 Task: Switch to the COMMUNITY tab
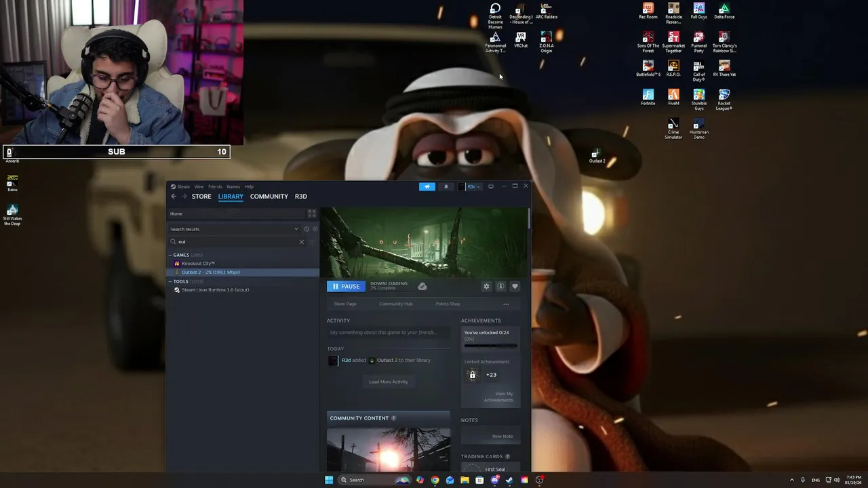pyautogui.click(x=269, y=197)
